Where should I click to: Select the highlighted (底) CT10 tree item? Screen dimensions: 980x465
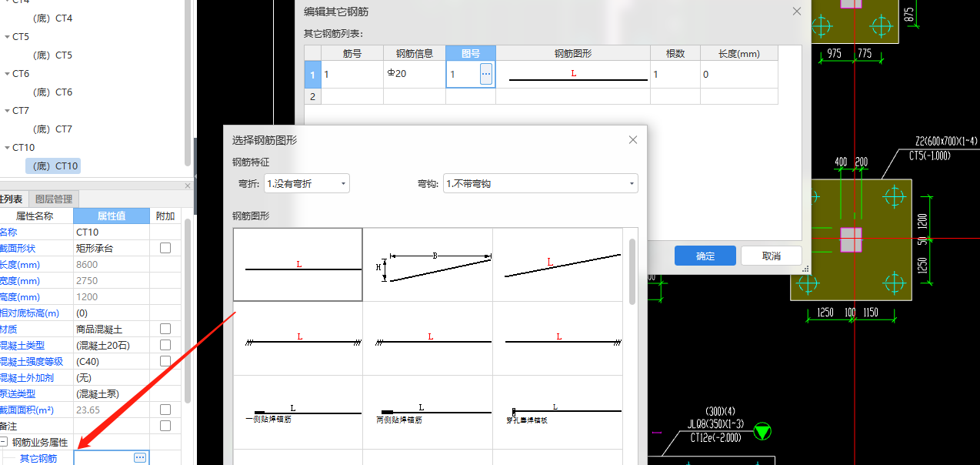tap(53, 166)
